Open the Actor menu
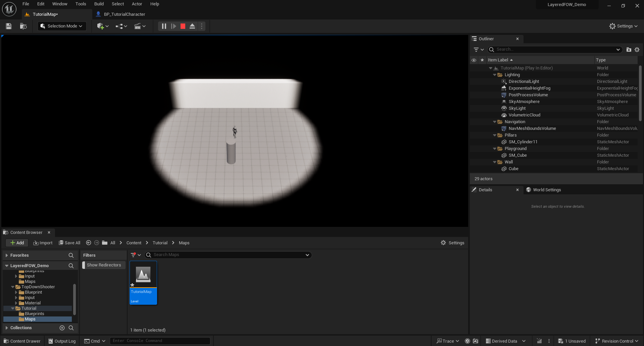This screenshot has height=346, width=644. tap(137, 4)
